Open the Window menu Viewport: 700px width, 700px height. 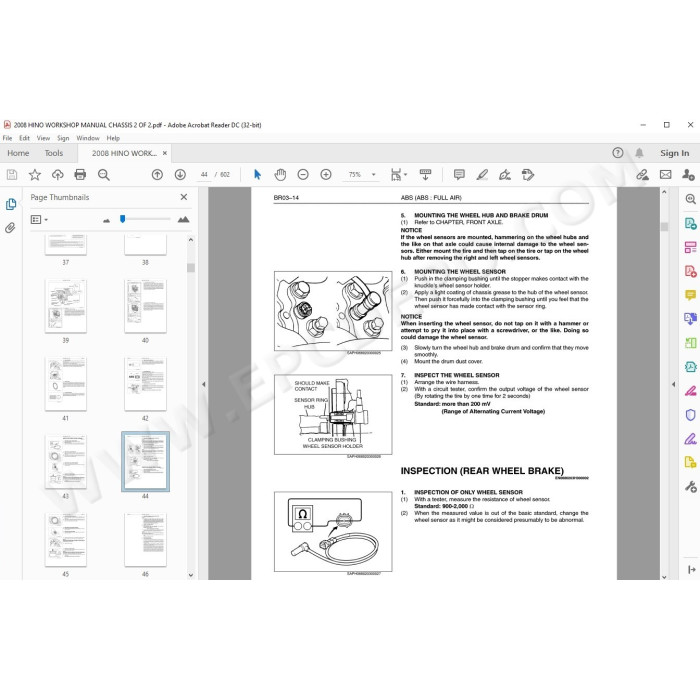click(88, 138)
